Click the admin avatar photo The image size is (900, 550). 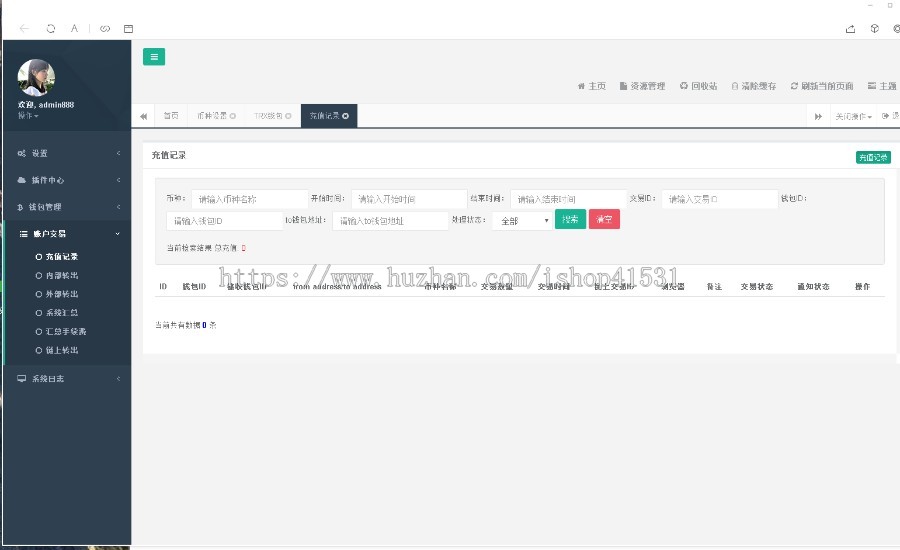36,77
